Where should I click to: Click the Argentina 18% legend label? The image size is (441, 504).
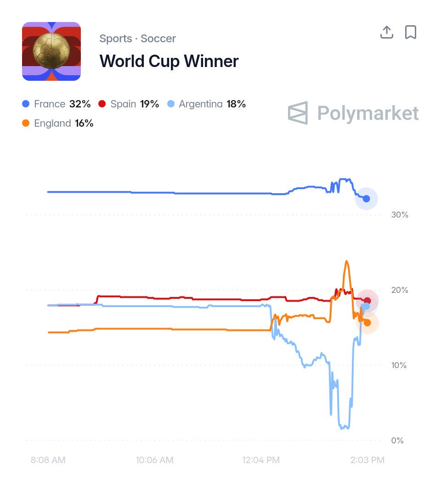[x=212, y=104]
